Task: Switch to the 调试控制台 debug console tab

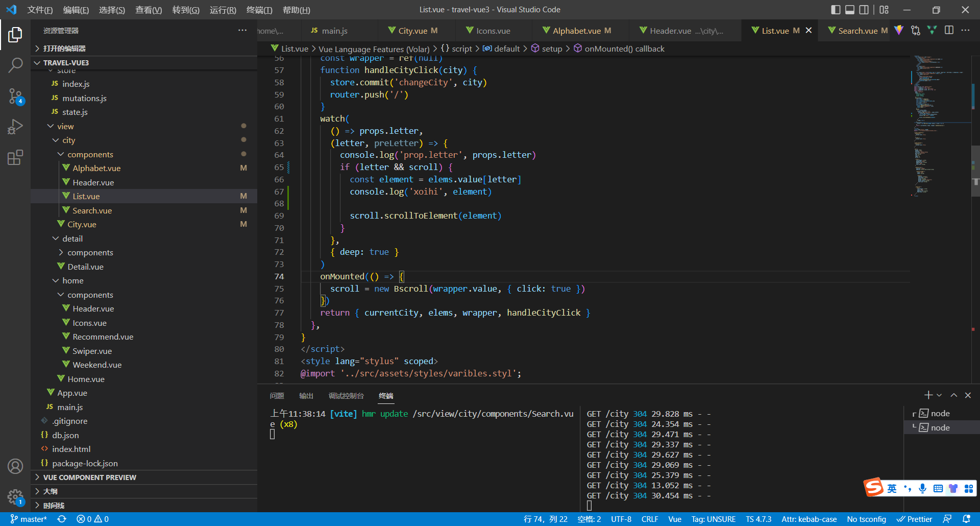Action: click(x=346, y=396)
